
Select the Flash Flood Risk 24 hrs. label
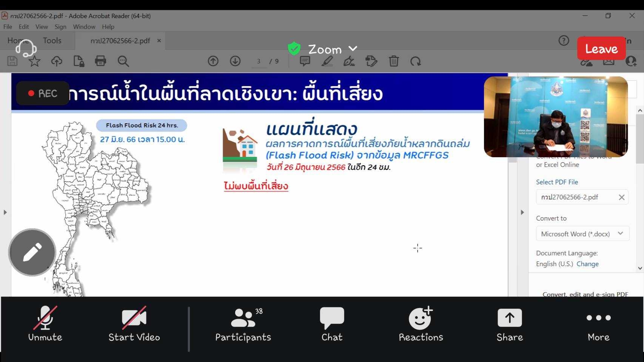coord(142,125)
